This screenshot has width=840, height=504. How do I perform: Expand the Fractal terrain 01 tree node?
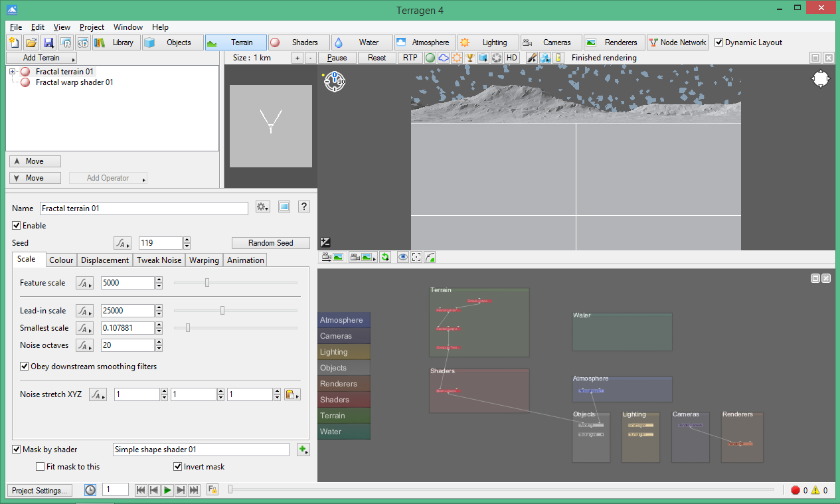(x=12, y=72)
